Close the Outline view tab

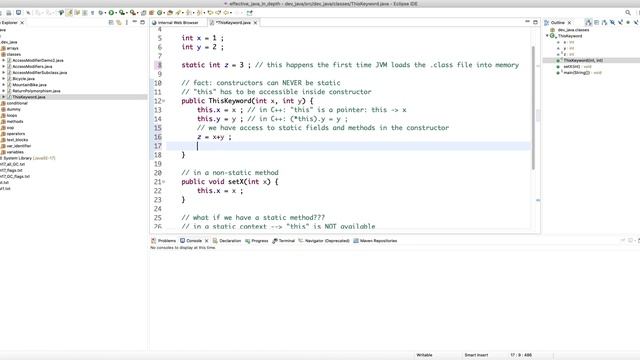(x=569, y=22)
